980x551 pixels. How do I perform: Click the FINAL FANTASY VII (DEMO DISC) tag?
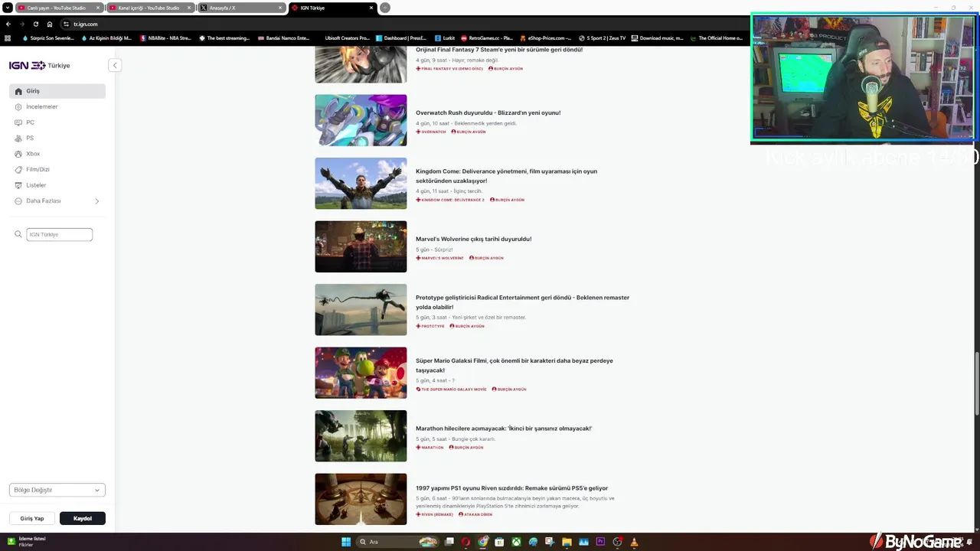(x=449, y=69)
